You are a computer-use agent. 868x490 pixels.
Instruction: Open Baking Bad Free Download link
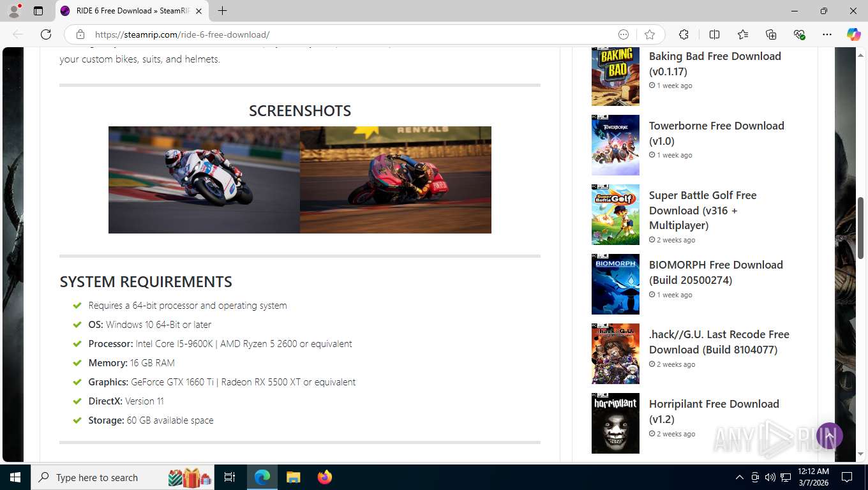(715, 64)
